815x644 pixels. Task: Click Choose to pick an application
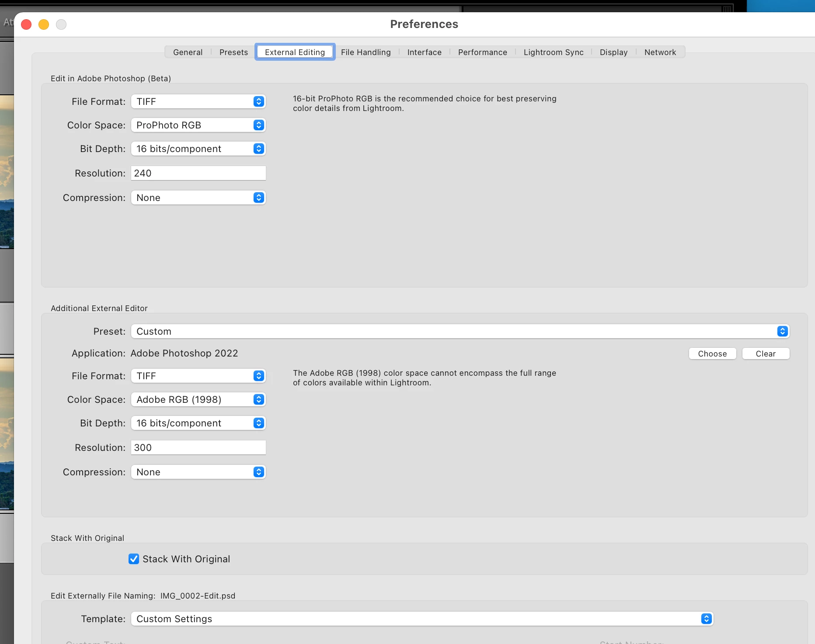(x=712, y=353)
